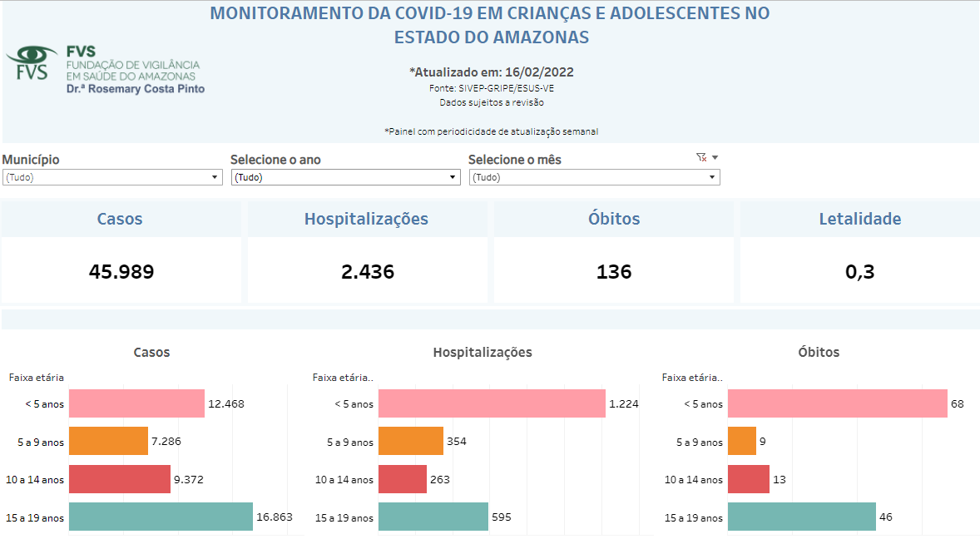
Task: Click the Hospitalizações total of 2.436
Action: 367,269
